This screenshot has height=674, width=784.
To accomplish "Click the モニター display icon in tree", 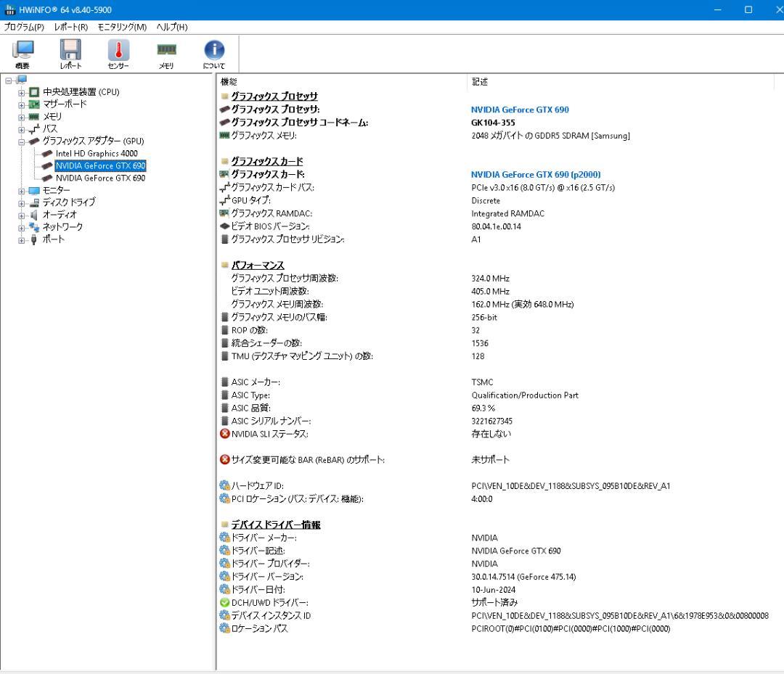I will 34,190.
